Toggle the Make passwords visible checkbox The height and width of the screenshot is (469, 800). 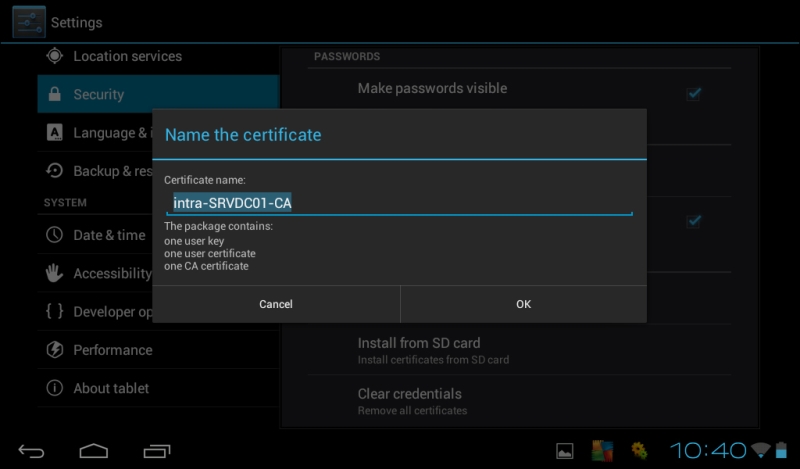pos(694,93)
